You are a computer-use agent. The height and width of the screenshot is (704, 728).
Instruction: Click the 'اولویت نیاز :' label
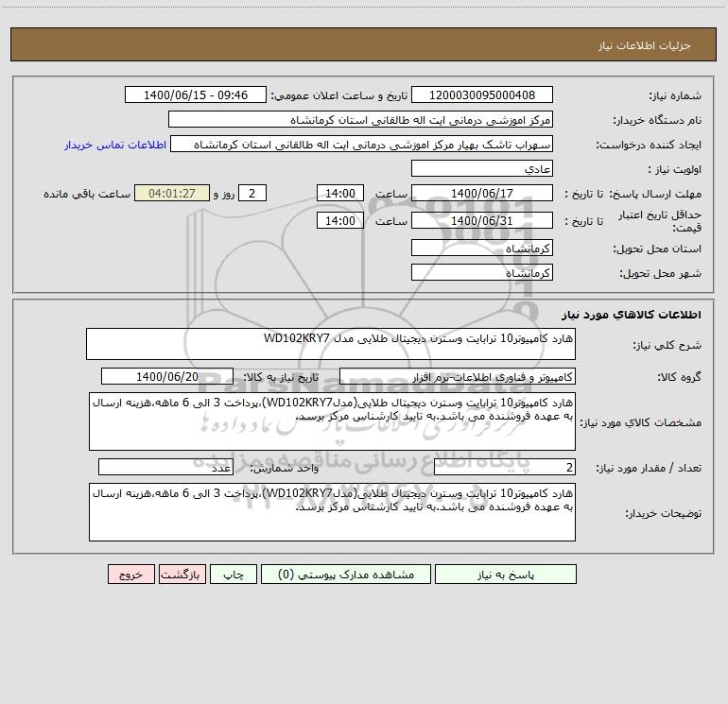(x=675, y=169)
